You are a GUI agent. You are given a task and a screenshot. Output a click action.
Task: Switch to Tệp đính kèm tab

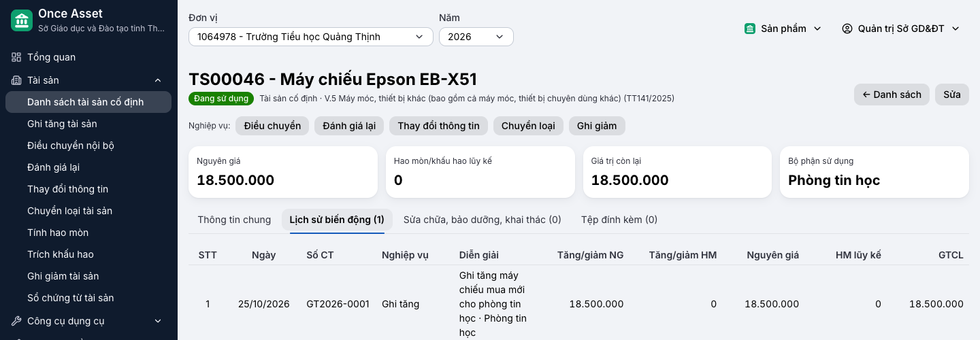pyautogui.click(x=619, y=220)
